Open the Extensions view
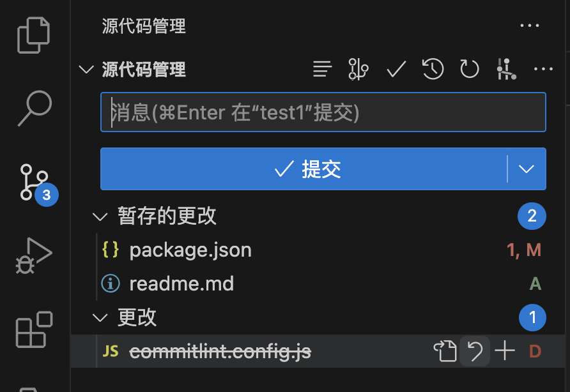The image size is (570, 392). tap(34, 329)
